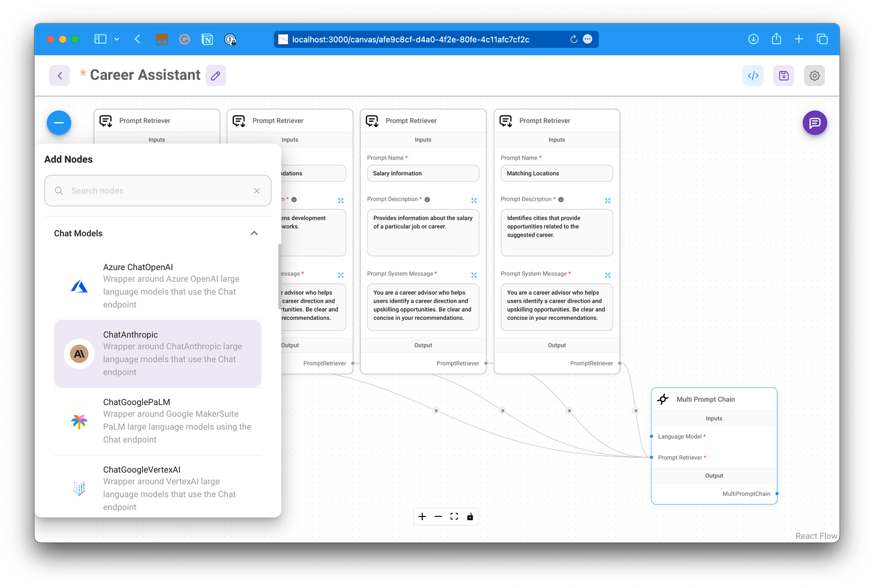Click the brown bookmark extension icon
874x588 pixels.
[162, 39]
